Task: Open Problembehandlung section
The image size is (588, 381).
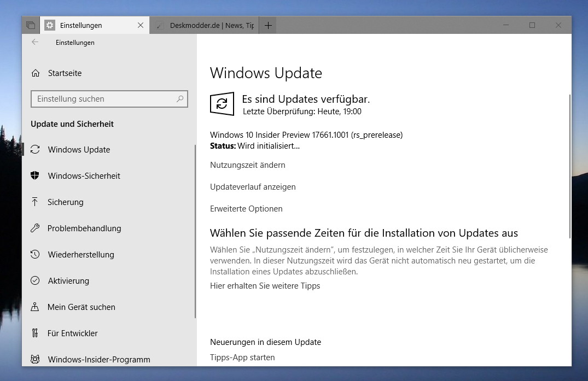Action: [84, 228]
